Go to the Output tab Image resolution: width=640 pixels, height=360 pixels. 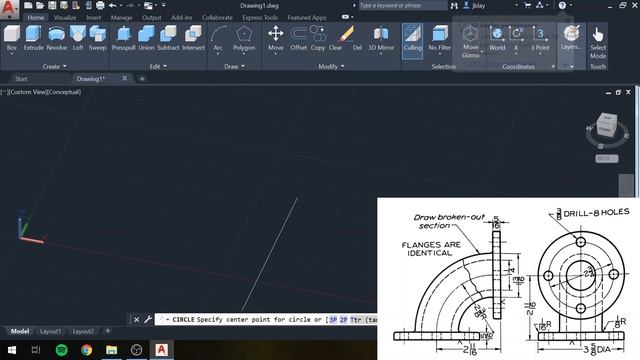(152, 18)
